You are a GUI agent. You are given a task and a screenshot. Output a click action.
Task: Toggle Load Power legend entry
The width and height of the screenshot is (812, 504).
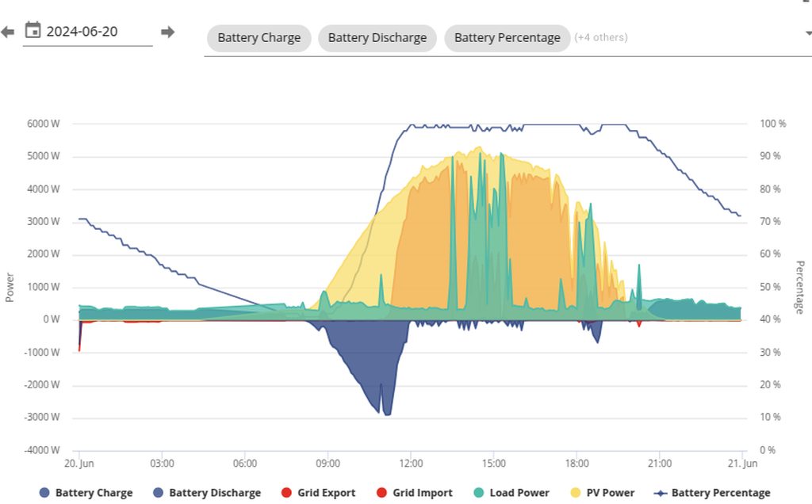coord(519,493)
